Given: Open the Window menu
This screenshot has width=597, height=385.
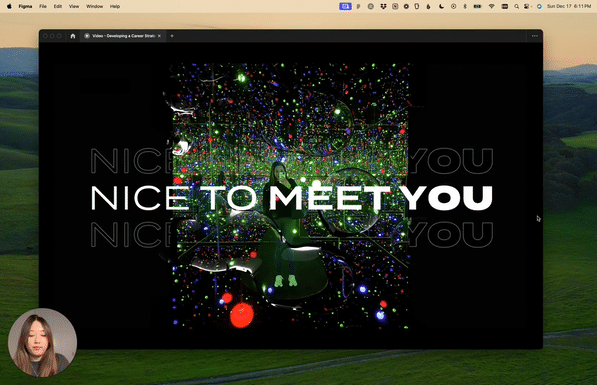Looking at the screenshot, I should pyautogui.click(x=94, y=6).
